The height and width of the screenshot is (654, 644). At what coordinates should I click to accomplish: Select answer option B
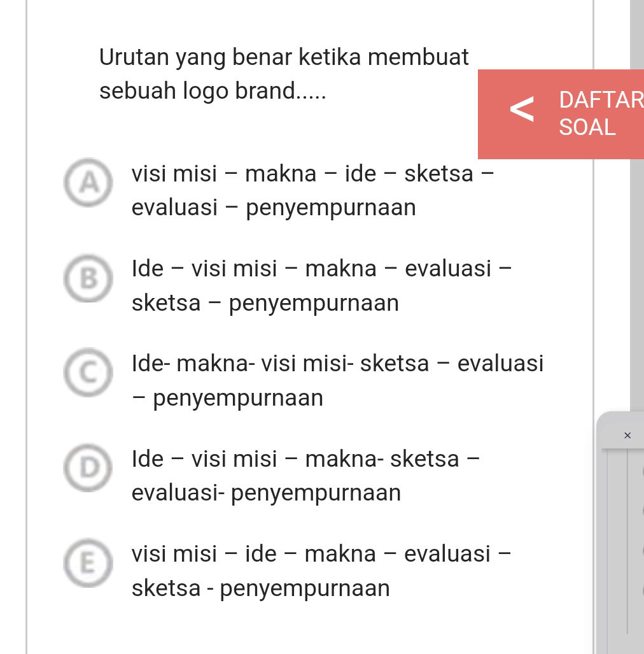pyautogui.click(x=88, y=278)
